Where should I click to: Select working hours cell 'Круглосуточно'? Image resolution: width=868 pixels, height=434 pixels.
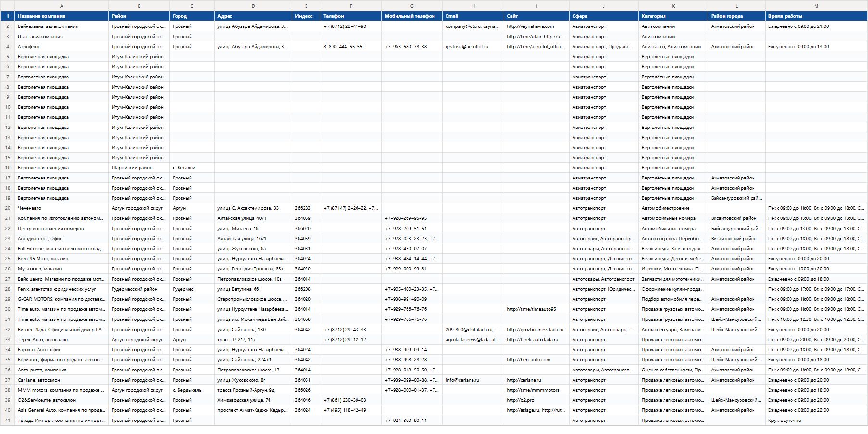tap(816, 421)
